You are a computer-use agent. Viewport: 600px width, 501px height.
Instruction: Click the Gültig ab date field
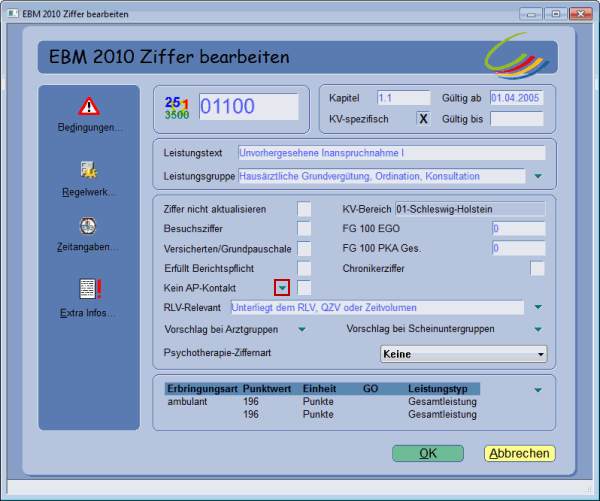pos(517,98)
